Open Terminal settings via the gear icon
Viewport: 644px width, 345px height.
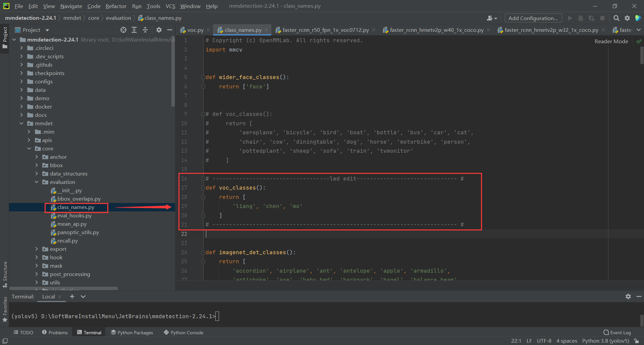tap(628, 296)
